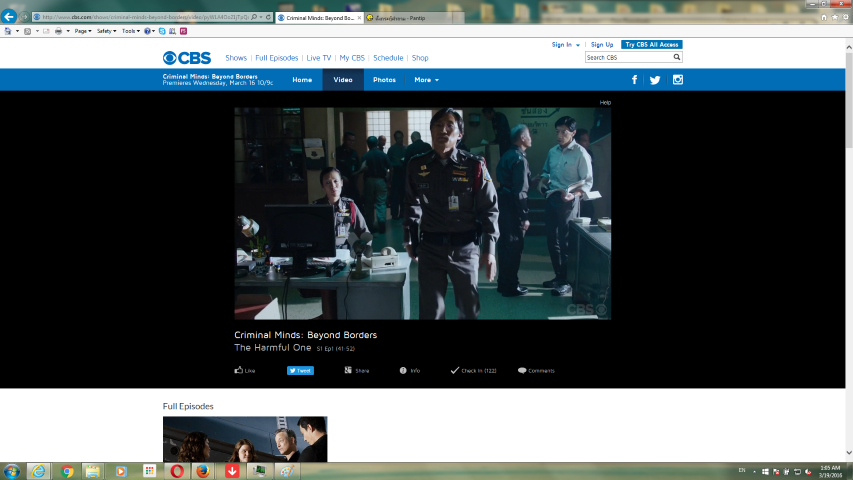
Task: Open Internet Explorer from taskbar
Action: [x=39, y=471]
